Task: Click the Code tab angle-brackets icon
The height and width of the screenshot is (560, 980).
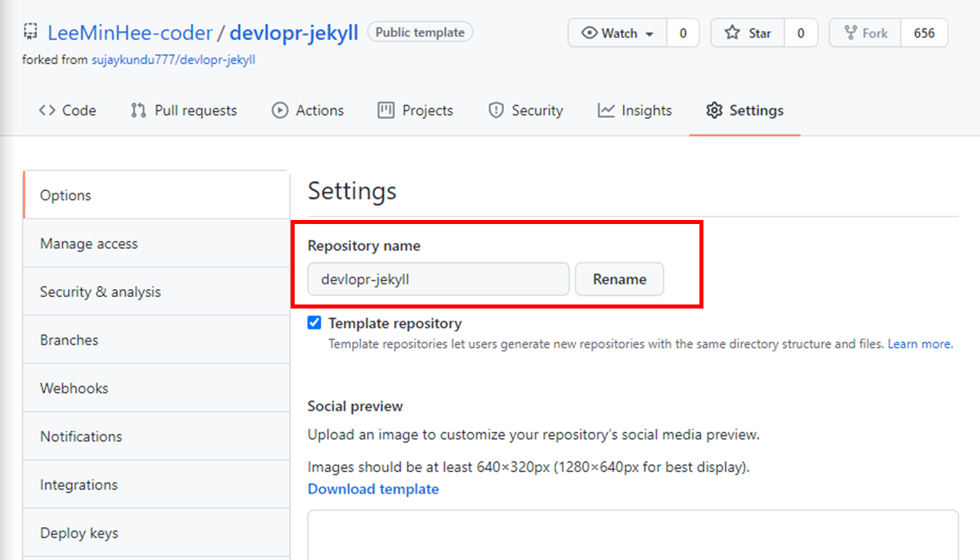Action: point(47,110)
